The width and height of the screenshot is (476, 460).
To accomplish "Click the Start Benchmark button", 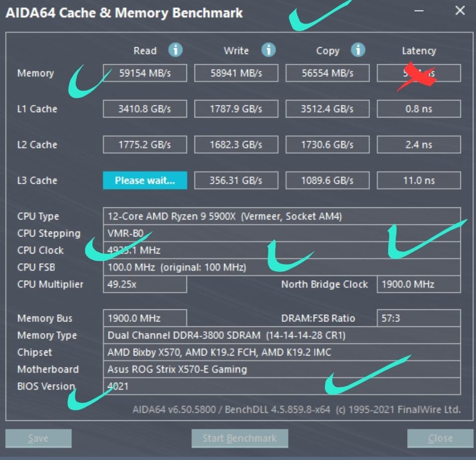I will 240,438.
